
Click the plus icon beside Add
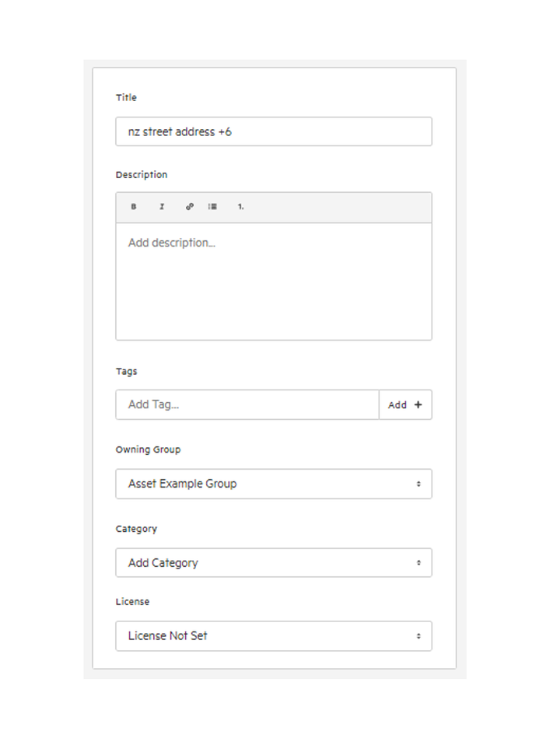point(418,404)
